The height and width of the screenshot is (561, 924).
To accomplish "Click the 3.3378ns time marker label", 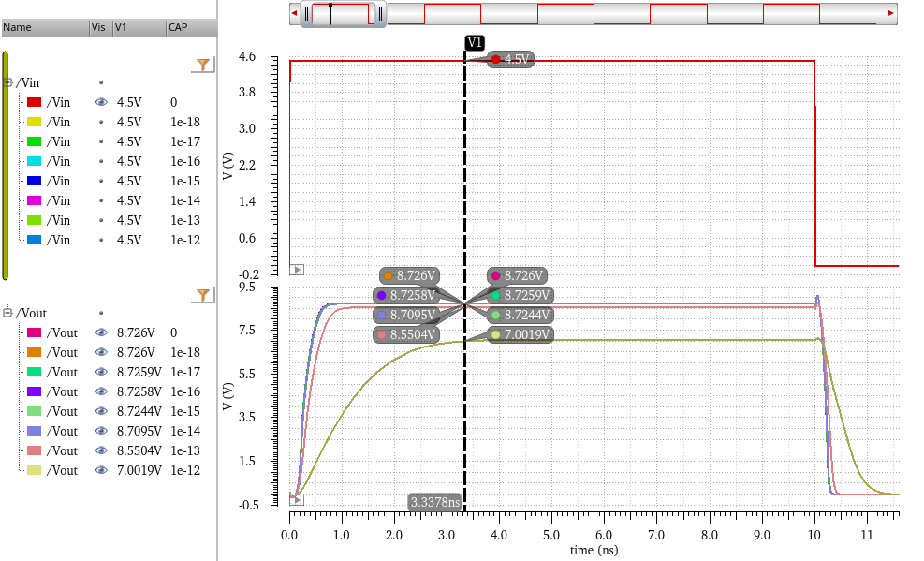I will 433,502.
